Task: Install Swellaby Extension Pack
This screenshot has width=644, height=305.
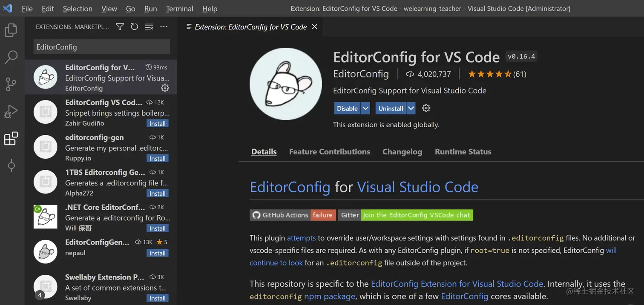Action: coord(158,298)
